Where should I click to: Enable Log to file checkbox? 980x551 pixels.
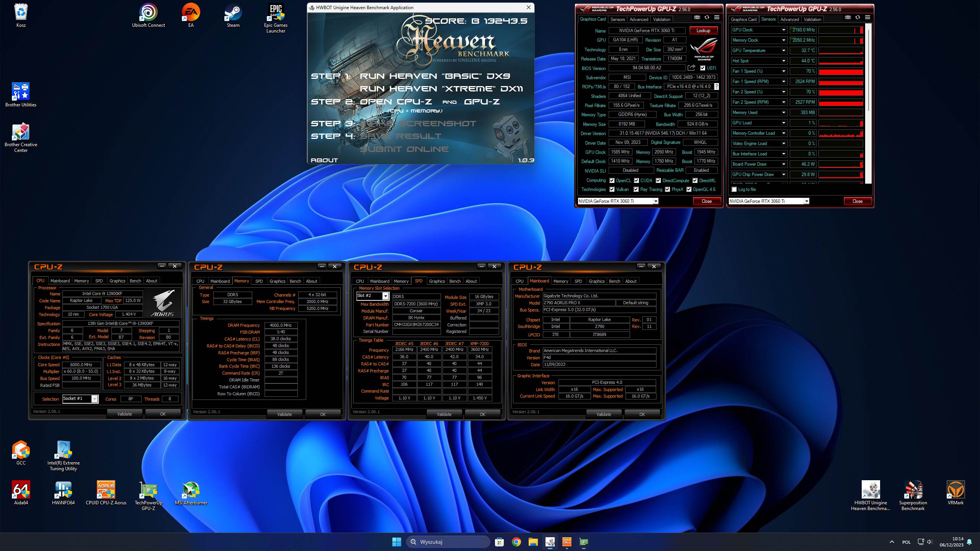(x=734, y=189)
